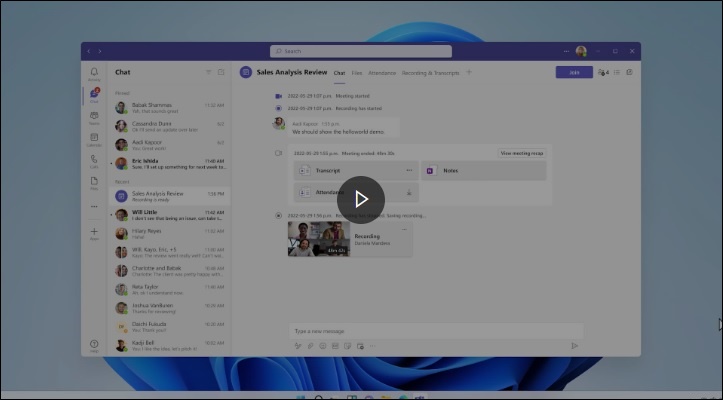
Task: Open chat with Reta Taylor
Action: (169, 289)
